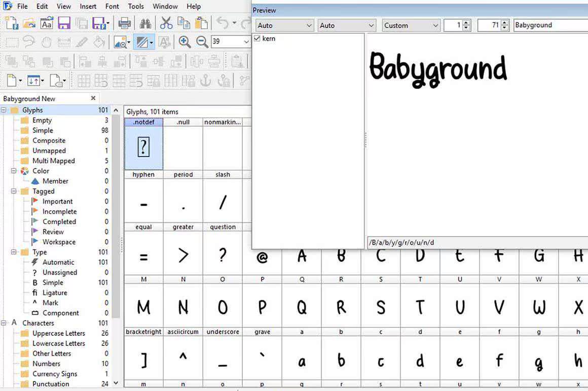Click the Export Font floppy icon
The height and width of the screenshot is (391, 588).
(x=98, y=24)
